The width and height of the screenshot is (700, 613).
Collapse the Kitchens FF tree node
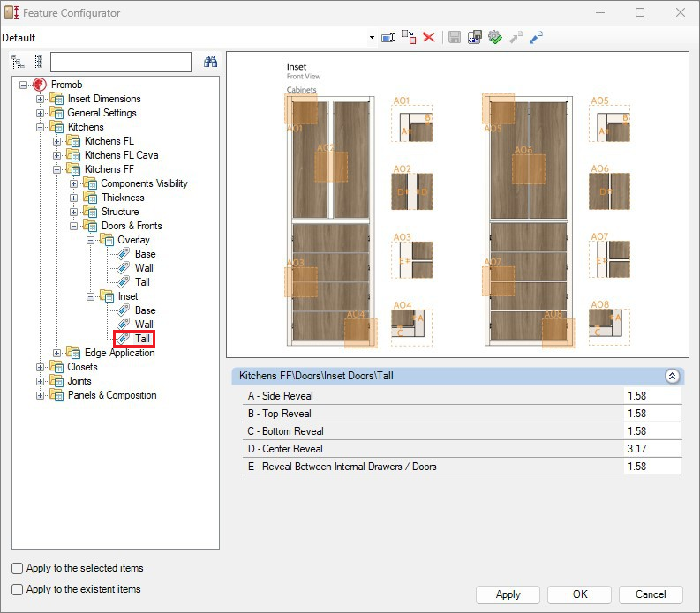56,169
